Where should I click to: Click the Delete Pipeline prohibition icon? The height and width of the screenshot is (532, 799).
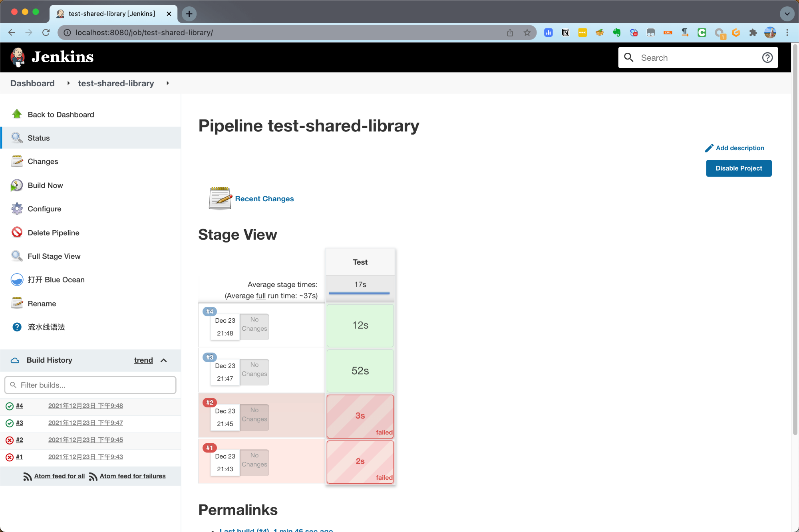click(17, 232)
